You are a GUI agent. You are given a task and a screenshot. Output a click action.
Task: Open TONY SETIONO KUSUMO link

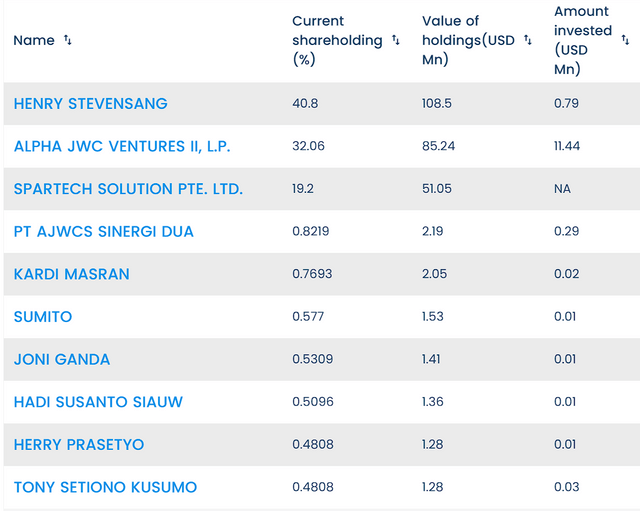coord(105,488)
